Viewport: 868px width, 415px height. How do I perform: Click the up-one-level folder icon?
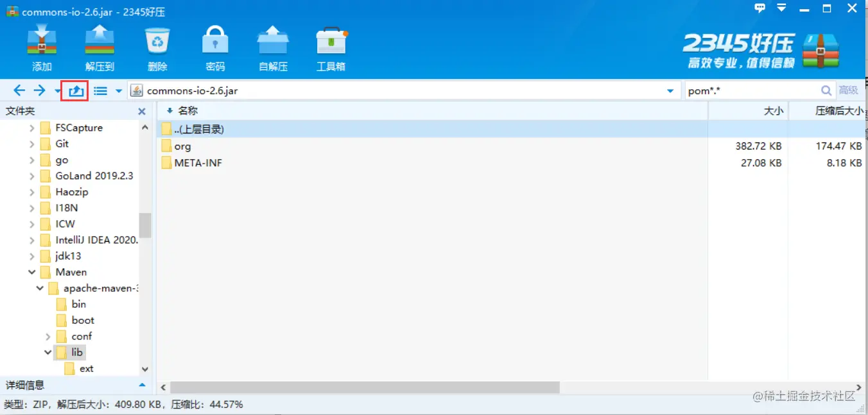coord(76,90)
